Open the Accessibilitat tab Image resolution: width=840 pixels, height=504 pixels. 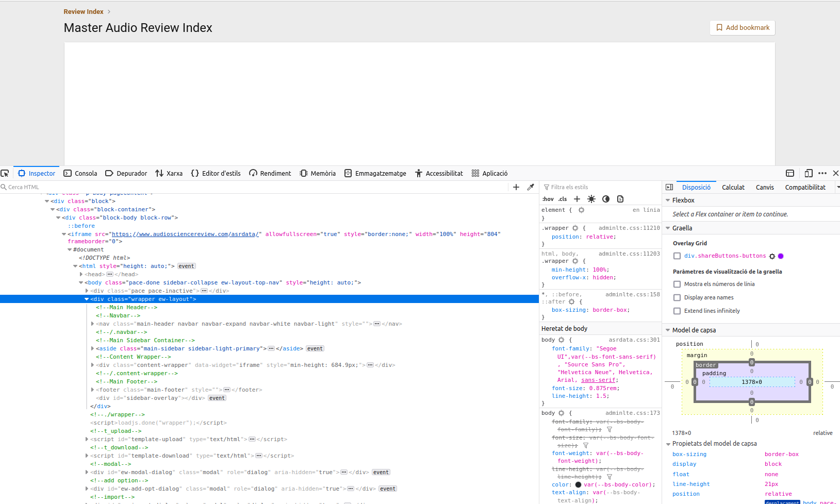click(x=439, y=173)
